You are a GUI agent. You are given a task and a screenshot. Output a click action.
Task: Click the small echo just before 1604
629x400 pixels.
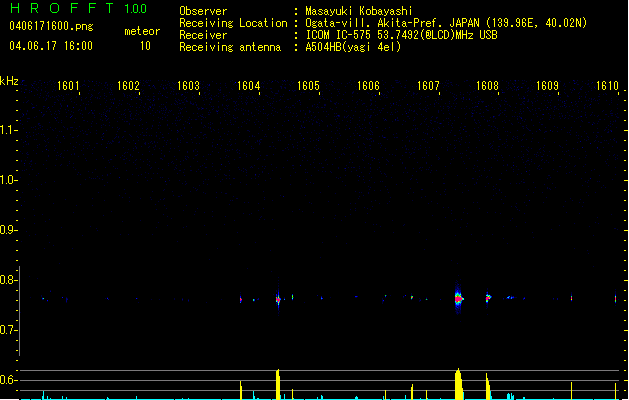(x=241, y=299)
